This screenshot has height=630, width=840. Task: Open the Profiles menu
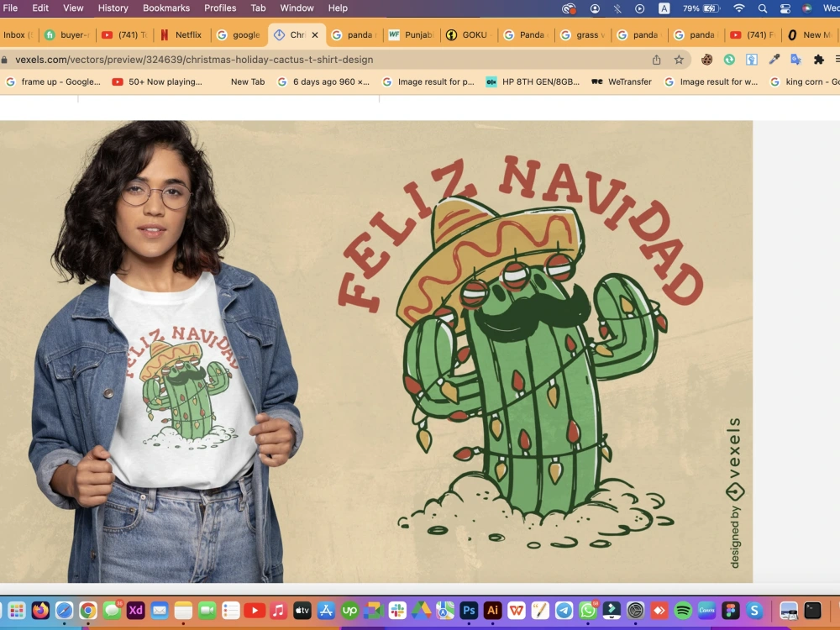pyautogui.click(x=220, y=8)
